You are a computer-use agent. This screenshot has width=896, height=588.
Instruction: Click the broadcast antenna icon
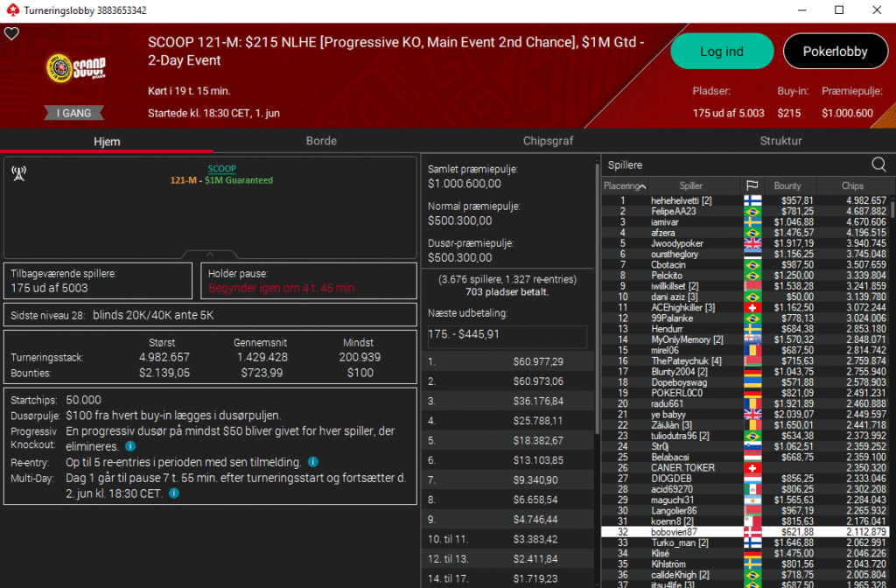tap(19, 174)
